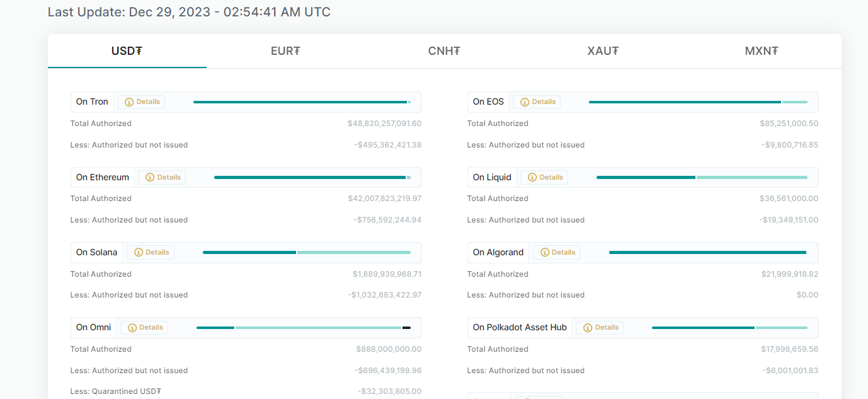Select the On Tron label
Screen dimensions: 868x399
tap(92, 102)
